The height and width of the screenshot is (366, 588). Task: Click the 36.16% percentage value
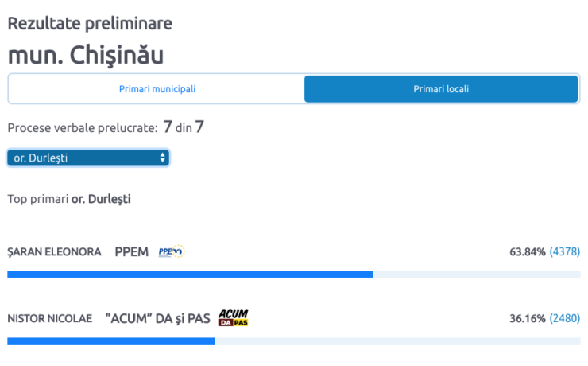528,319
